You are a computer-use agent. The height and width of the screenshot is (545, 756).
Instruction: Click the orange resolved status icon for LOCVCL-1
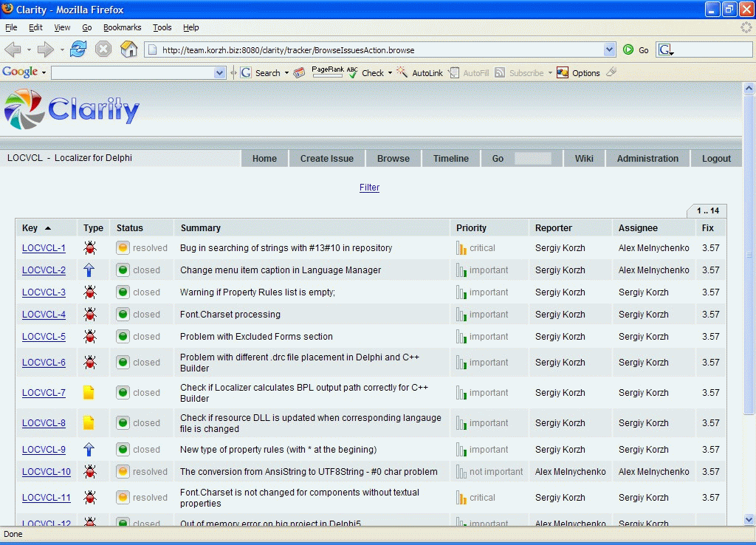(123, 248)
